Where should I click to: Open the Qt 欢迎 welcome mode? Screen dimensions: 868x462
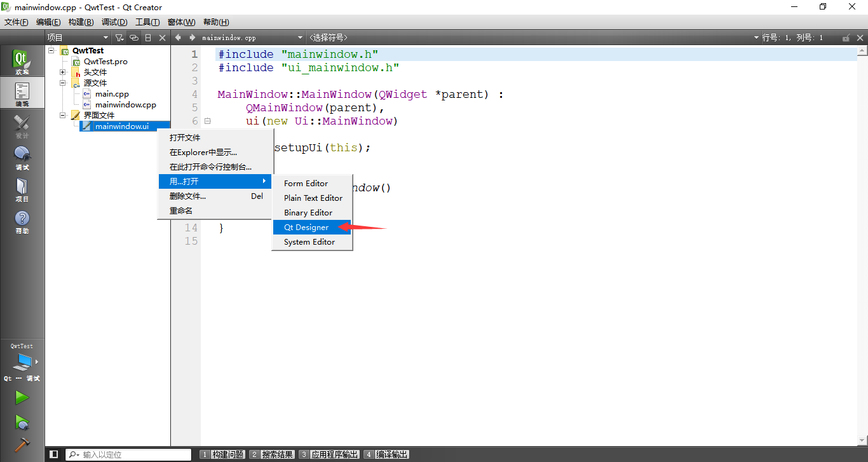click(22, 62)
